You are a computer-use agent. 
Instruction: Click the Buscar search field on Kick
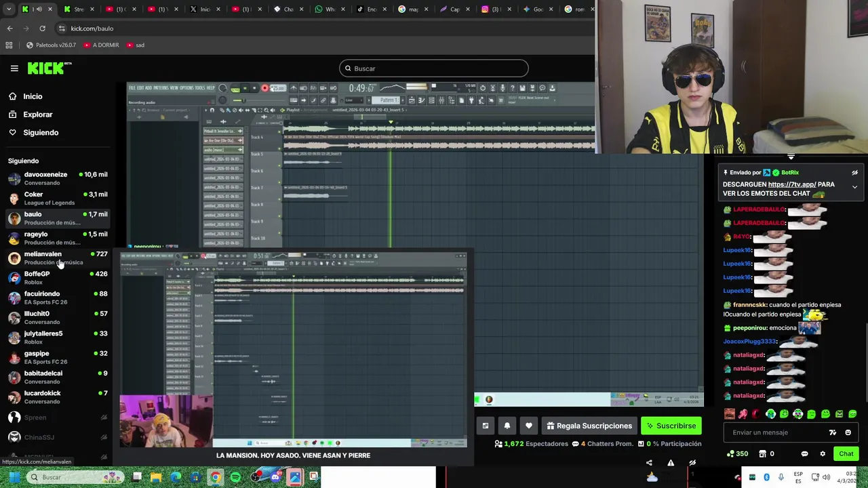(434, 68)
